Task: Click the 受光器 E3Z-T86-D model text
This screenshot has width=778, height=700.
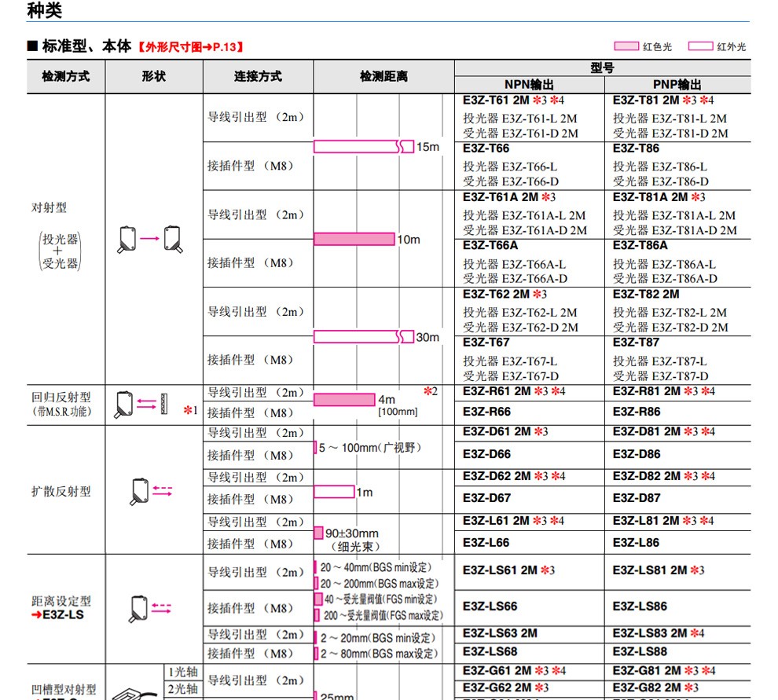Action: [661, 181]
